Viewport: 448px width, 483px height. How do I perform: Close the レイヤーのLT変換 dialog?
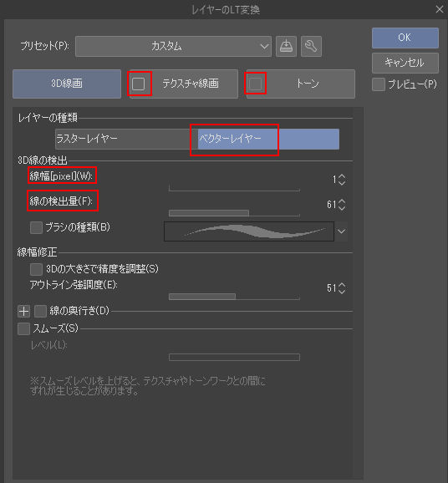click(x=440, y=9)
